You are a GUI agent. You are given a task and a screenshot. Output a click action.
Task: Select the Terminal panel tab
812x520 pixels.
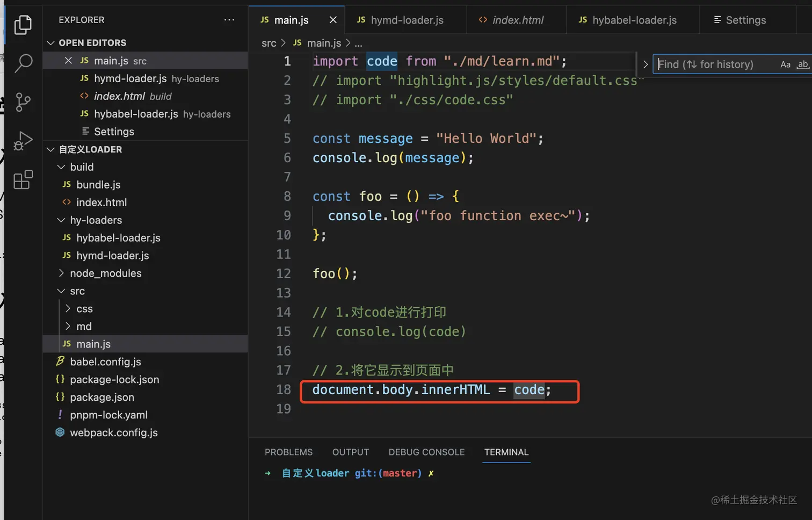click(x=506, y=452)
